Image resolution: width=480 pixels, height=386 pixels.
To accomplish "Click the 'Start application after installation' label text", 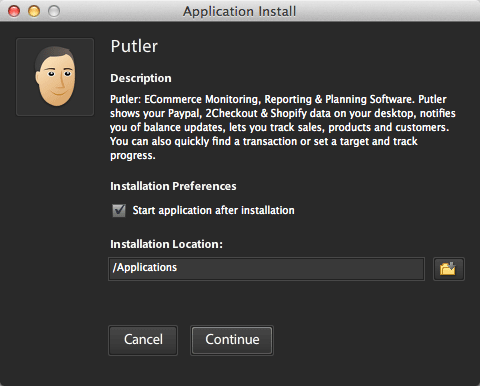I will [x=213, y=210].
